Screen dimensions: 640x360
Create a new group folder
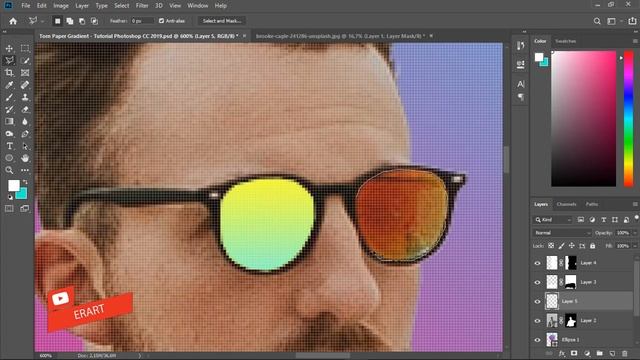[x=599, y=353]
